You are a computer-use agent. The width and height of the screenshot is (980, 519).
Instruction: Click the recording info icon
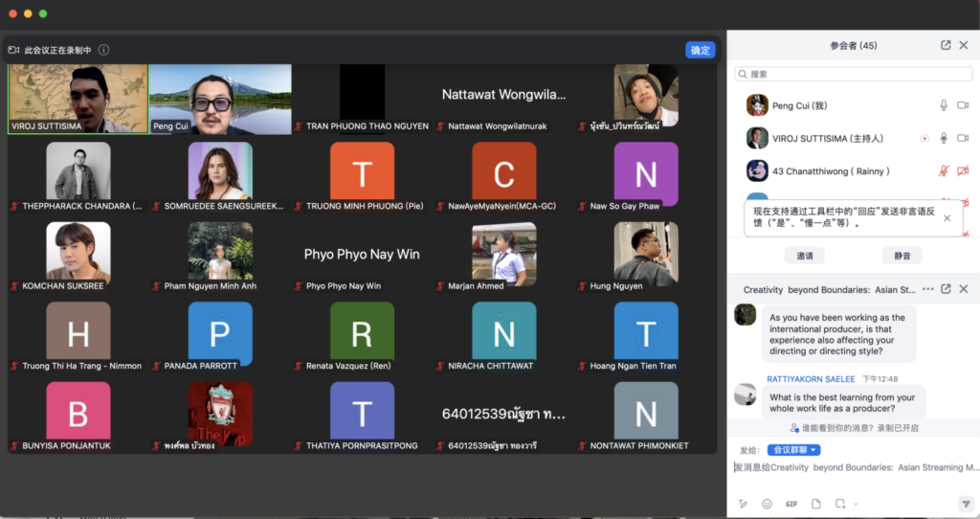(x=103, y=50)
